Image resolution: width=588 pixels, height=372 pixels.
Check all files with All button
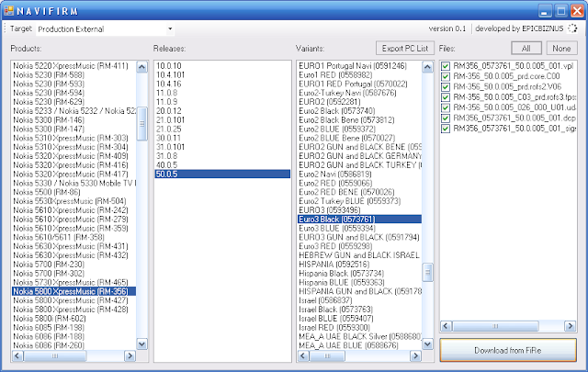click(526, 49)
